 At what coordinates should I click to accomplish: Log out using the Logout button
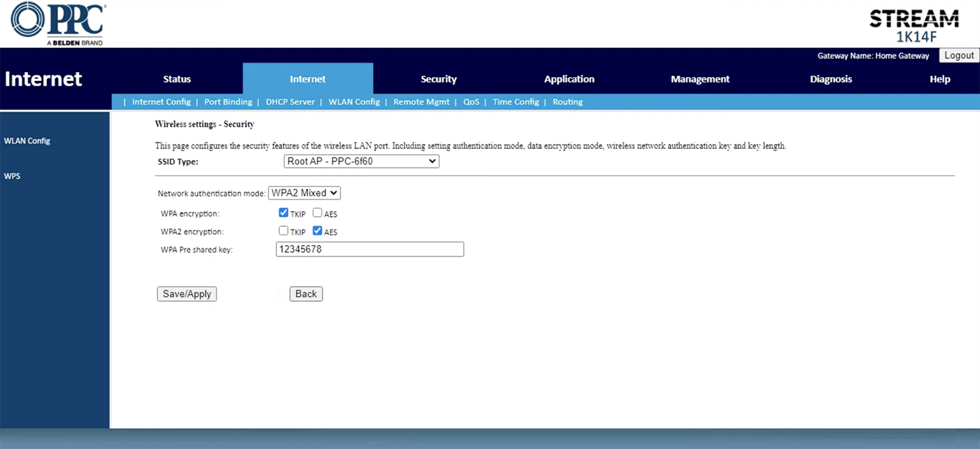click(958, 56)
